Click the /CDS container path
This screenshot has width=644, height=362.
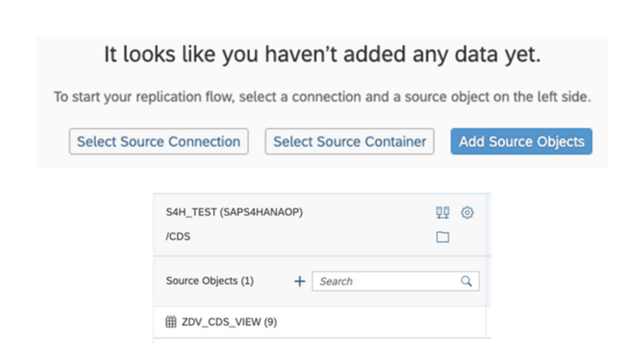(x=178, y=236)
